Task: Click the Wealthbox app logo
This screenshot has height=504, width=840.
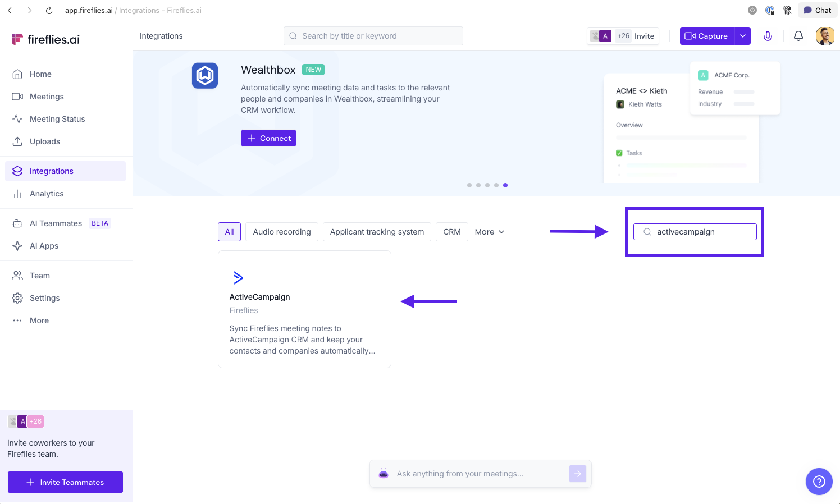Action: click(x=205, y=75)
